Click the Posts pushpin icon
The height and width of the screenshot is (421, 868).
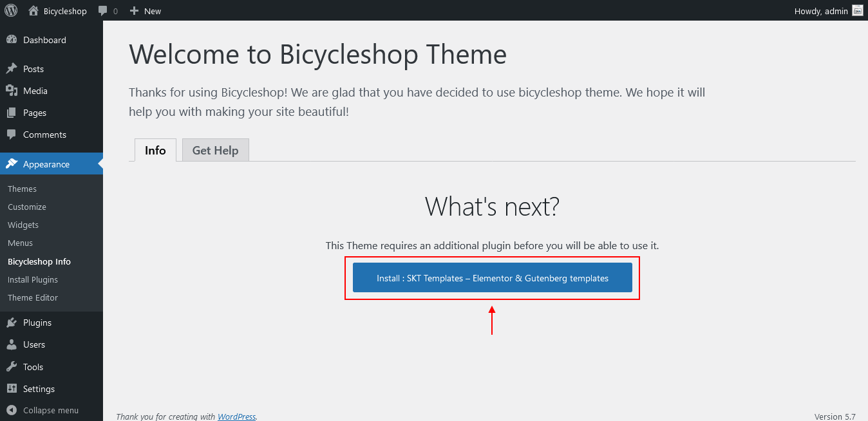click(x=12, y=69)
